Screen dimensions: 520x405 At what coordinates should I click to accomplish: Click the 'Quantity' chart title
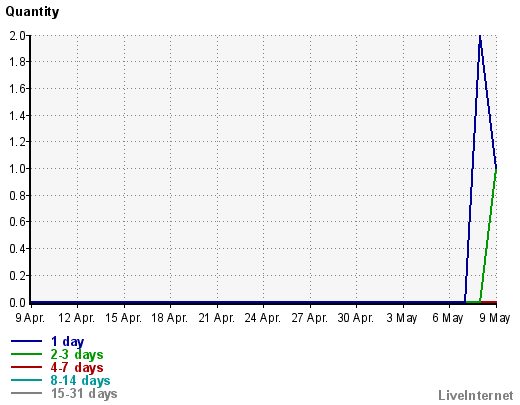point(32,12)
